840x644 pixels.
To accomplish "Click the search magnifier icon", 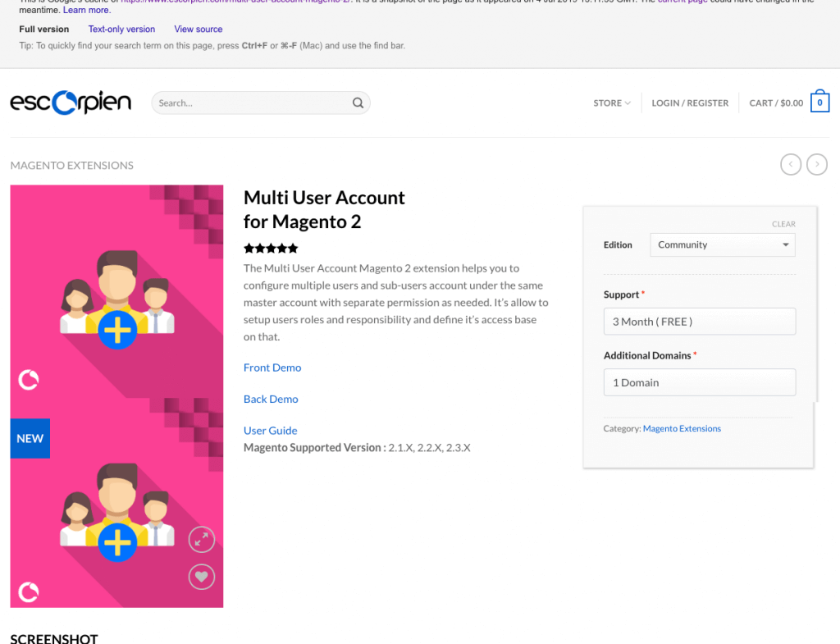I will click(358, 103).
